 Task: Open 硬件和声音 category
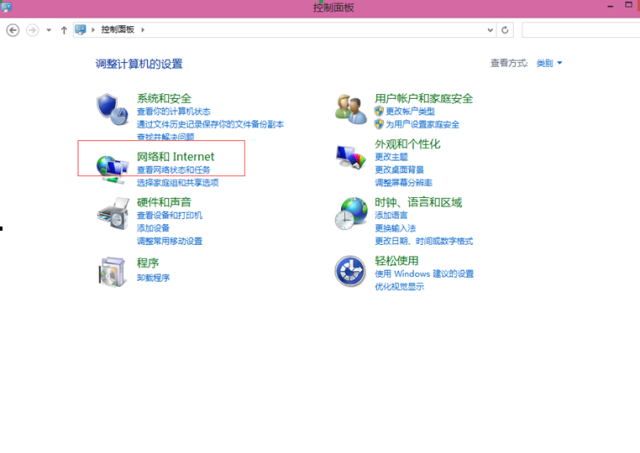click(164, 202)
